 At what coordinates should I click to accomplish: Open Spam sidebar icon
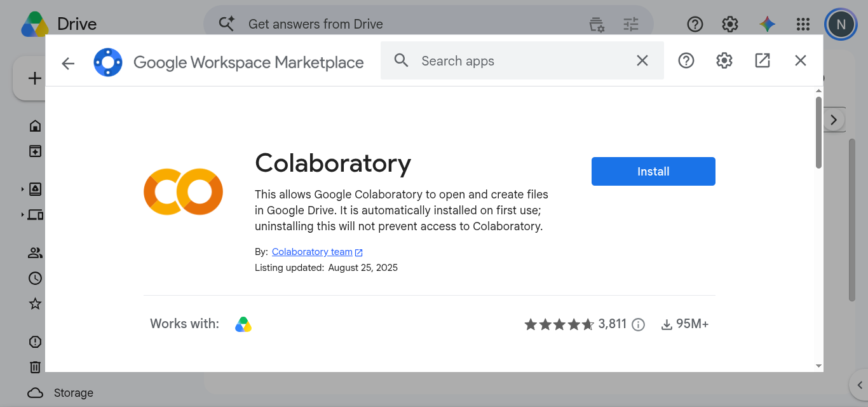(x=36, y=341)
